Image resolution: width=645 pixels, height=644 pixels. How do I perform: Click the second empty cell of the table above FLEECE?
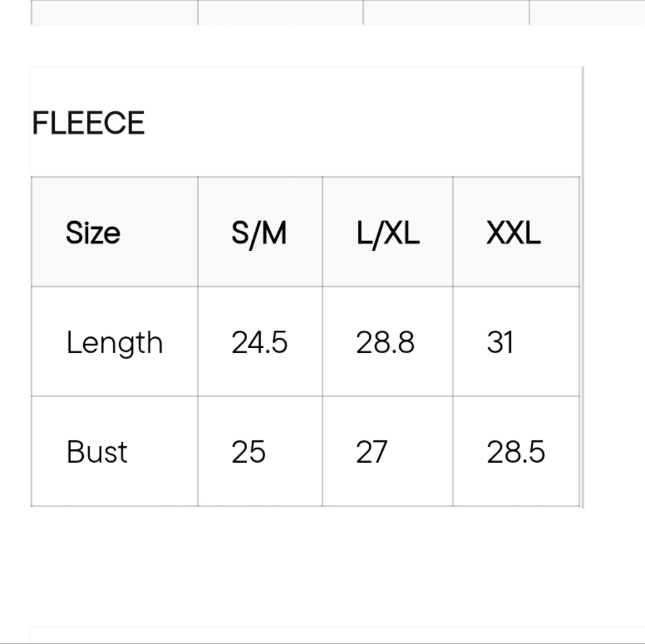[281, 12]
